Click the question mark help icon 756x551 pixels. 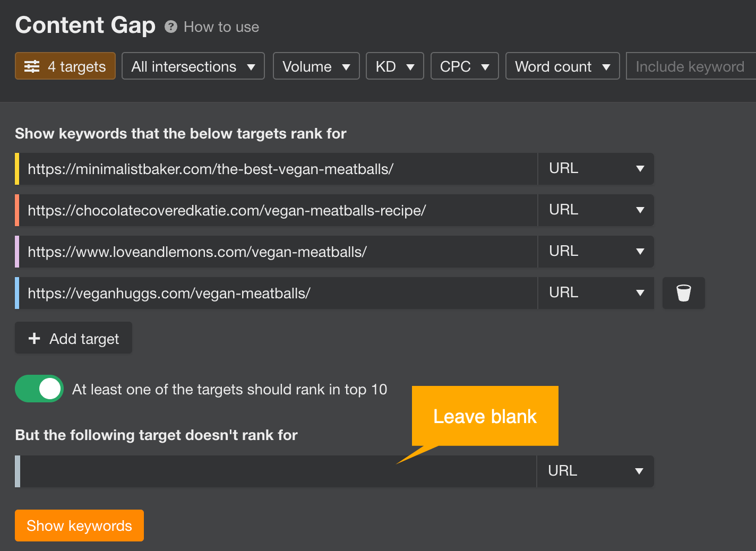(x=171, y=27)
